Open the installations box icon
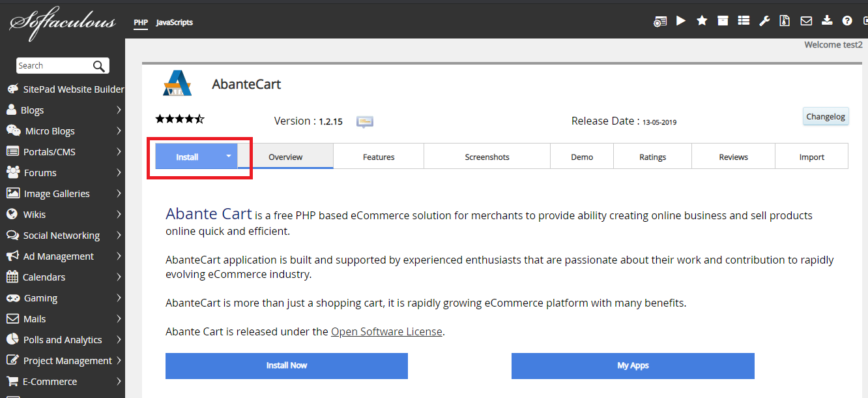This screenshot has height=398, width=868. tap(723, 21)
